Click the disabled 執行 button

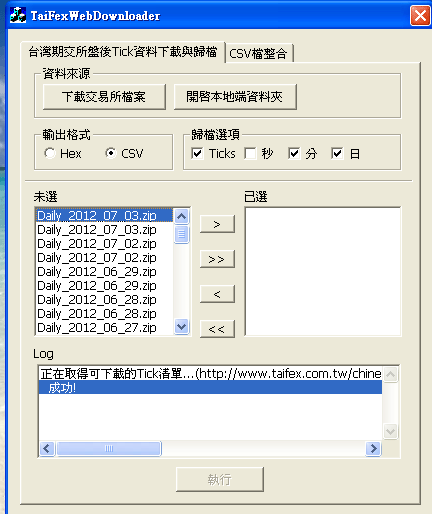(220, 479)
